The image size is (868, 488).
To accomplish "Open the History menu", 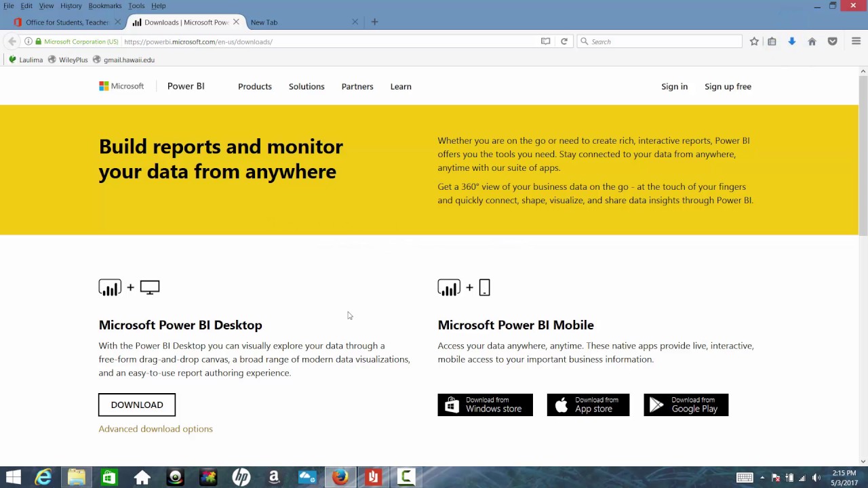I will (71, 5).
